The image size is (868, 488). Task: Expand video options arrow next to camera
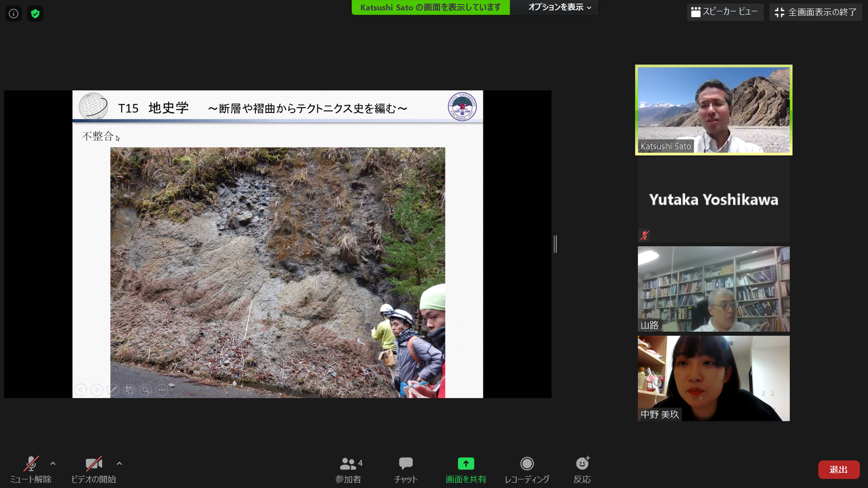119,464
